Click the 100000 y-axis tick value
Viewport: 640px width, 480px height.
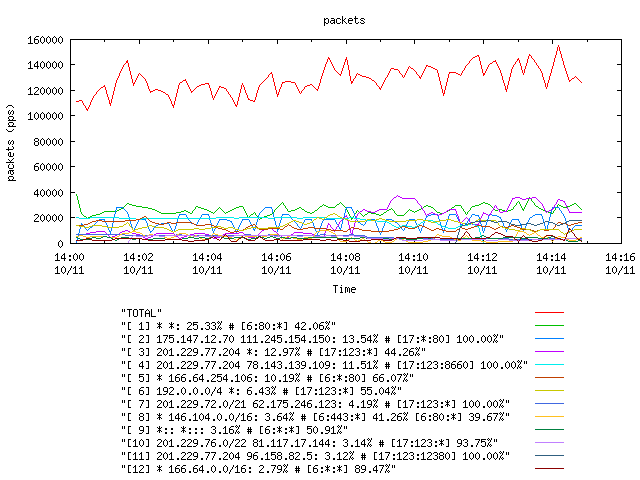[45, 116]
